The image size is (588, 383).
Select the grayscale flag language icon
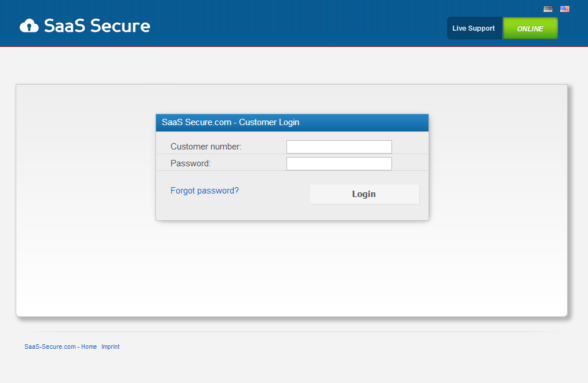coord(548,9)
